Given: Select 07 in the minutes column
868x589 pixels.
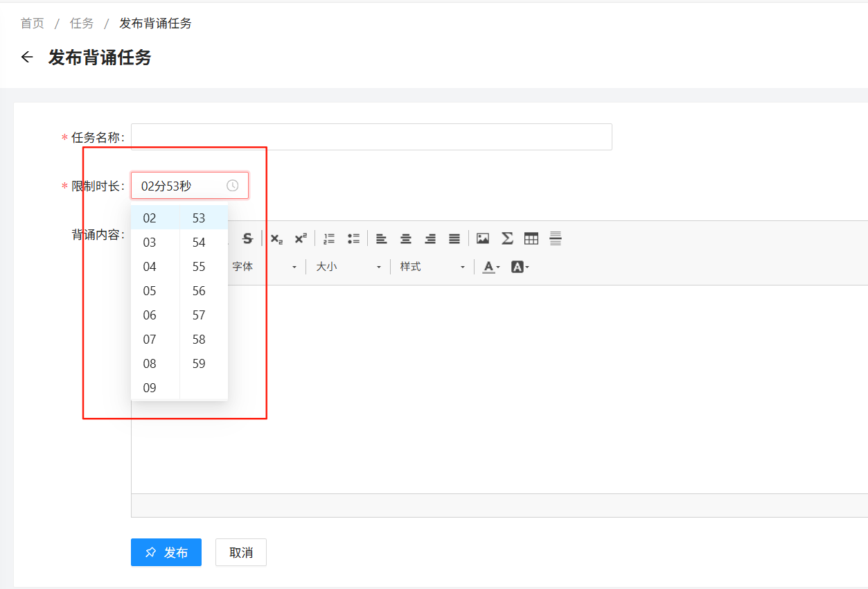Looking at the screenshot, I should click(x=155, y=339).
